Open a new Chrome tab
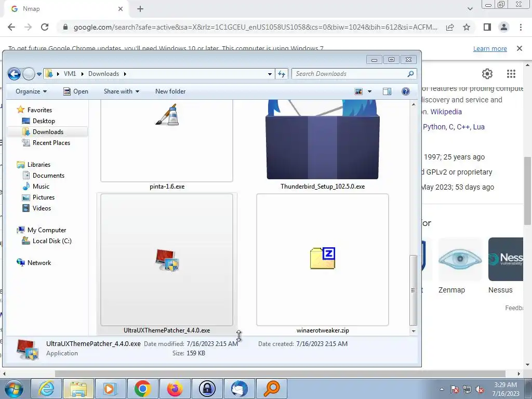Viewport: 532px width, 399px height. click(140, 9)
